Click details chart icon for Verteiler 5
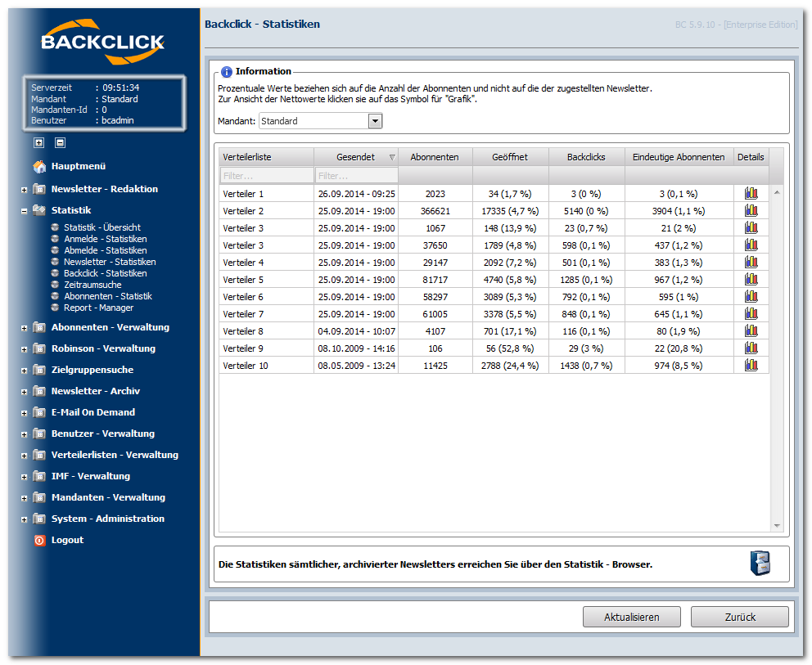This screenshot has width=812, height=665. (x=751, y=280)
